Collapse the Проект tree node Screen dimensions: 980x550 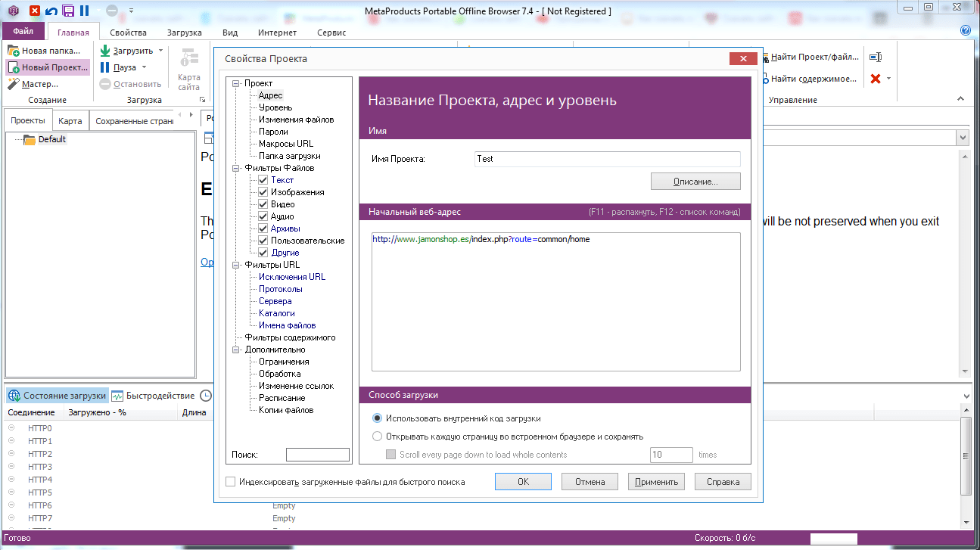point(236,83)
